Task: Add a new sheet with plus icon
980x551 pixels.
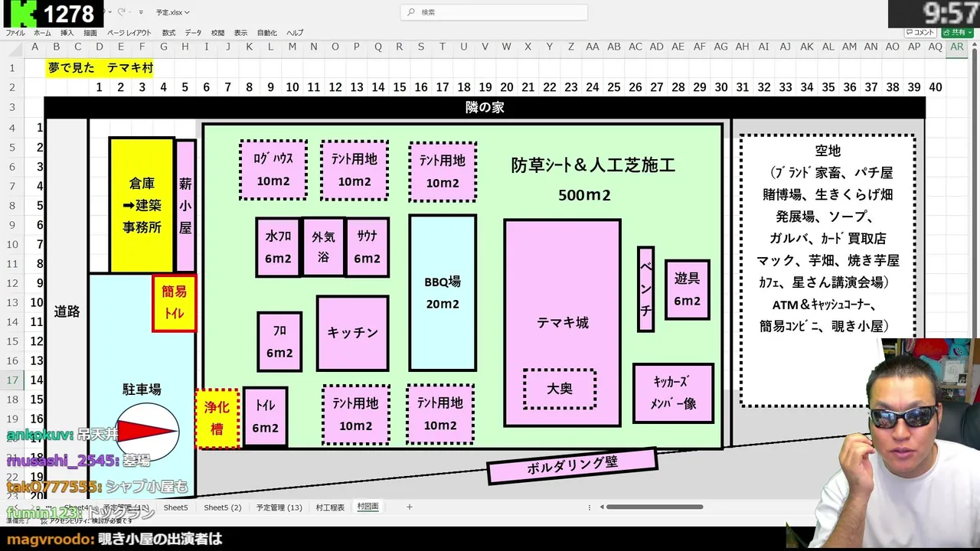Action: [x=410, y=507]
